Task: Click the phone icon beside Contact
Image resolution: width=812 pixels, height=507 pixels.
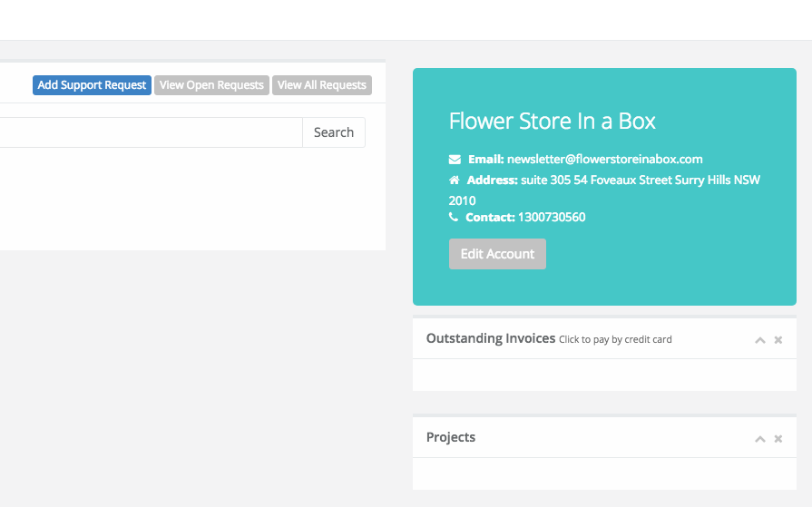Action: pos(453,217)
